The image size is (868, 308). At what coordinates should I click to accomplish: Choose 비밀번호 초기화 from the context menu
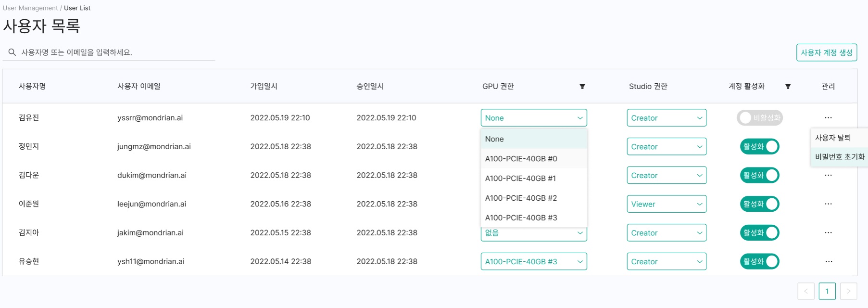[x=839, y=157]
